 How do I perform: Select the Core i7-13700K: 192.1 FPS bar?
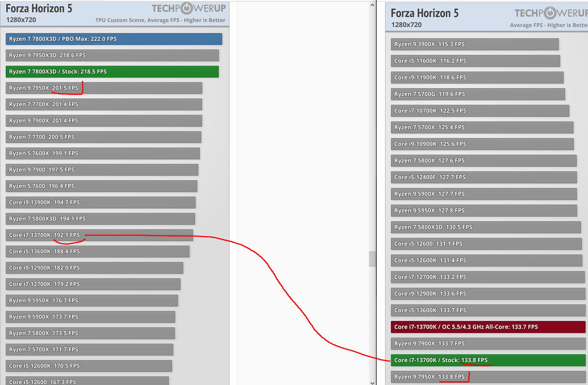click(99, 235)
